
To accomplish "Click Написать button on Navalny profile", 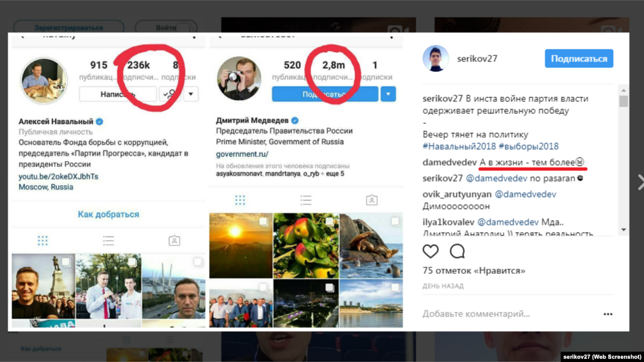I will tap(118, 94).
